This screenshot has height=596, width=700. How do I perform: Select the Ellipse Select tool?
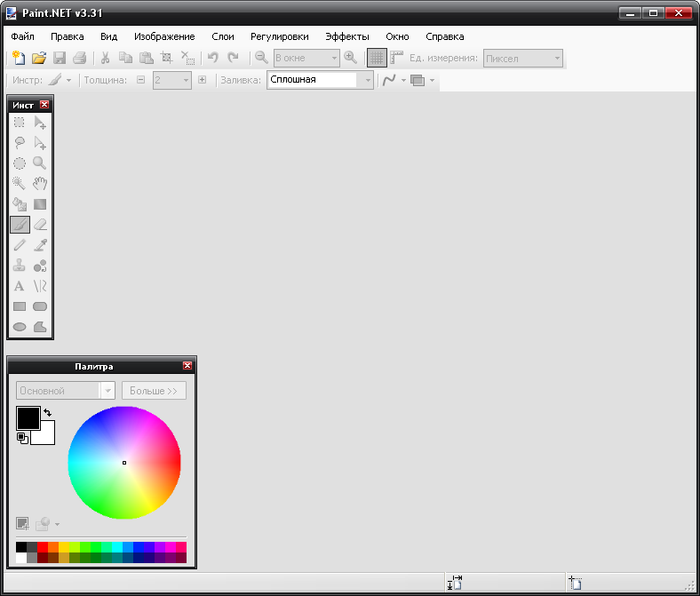pyautogui.click(x=20, y=163)
